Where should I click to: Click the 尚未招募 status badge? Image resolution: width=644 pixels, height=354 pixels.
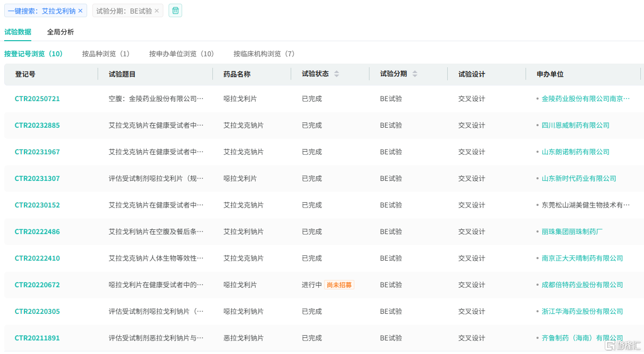339,285
